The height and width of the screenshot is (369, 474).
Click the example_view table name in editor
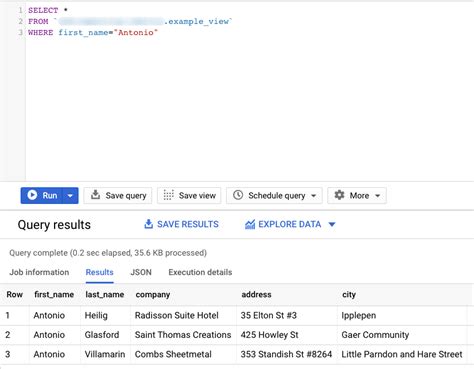pyautogui.click(x=199, y=21)
